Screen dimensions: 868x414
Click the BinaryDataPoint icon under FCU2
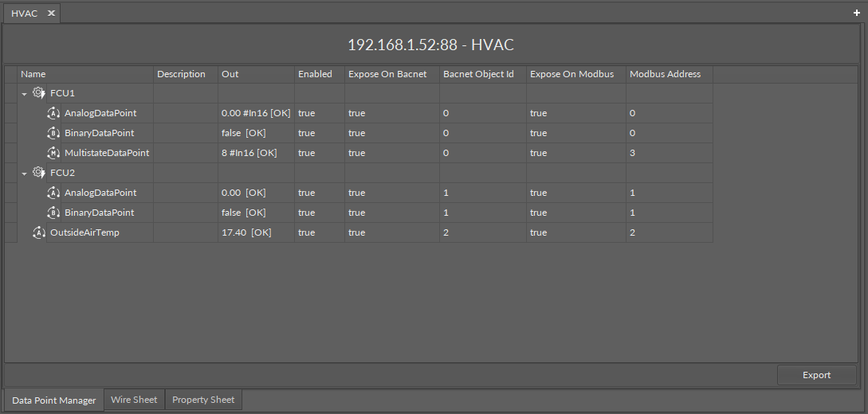[x=53, y=213]
